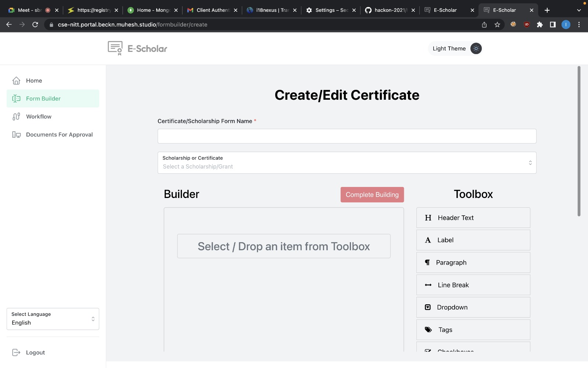Open the extensions puzzle icon
588x368 pixels.
click(540, 25)
